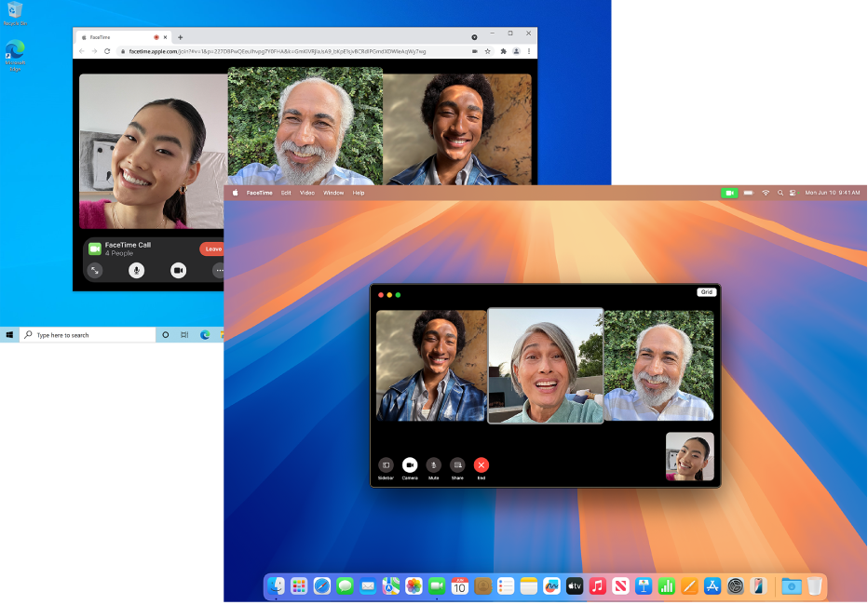Switch to Grid view in FaceTime window
The height and width of the screenshot is (605, 868).
[706, 292]
